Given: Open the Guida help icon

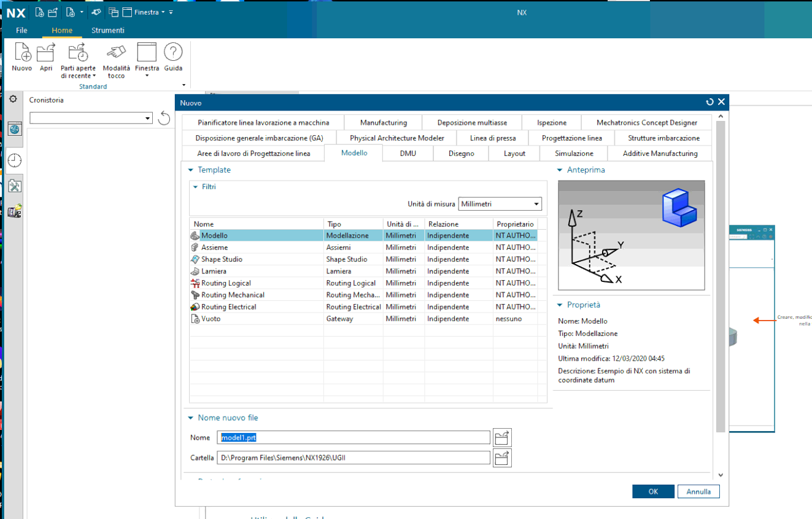Looking at the screenshot, I should (x=173, y=53).
